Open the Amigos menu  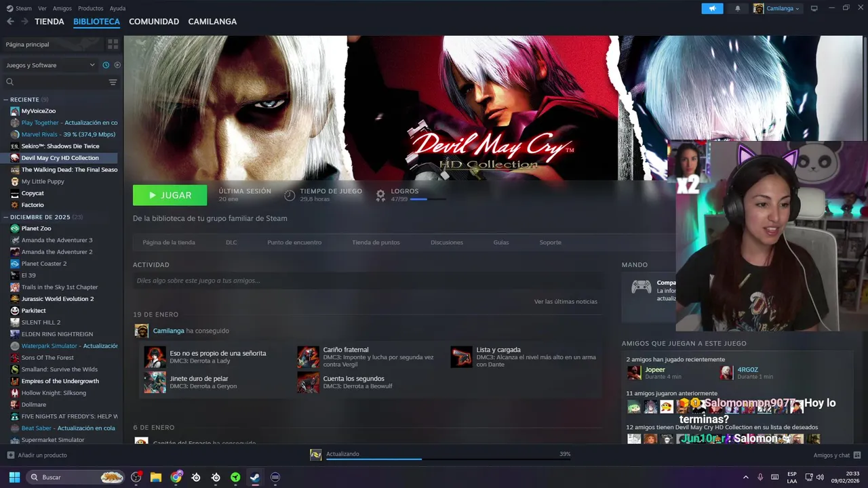click(x=62, y=8)
